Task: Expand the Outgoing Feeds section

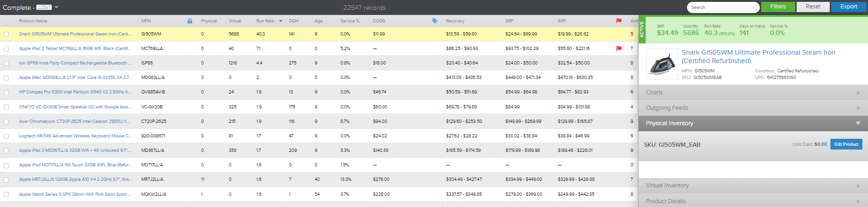Action: pos(753,108)
